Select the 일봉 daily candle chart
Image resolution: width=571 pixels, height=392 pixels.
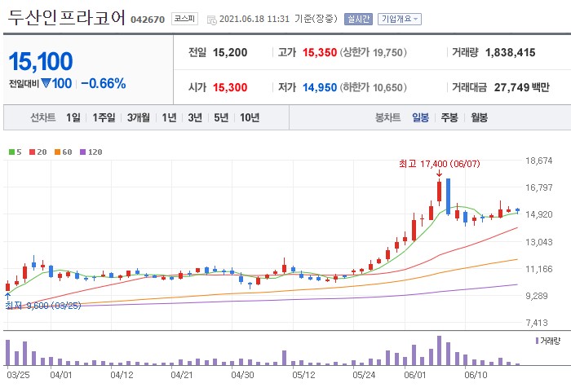tap(421, 117)
